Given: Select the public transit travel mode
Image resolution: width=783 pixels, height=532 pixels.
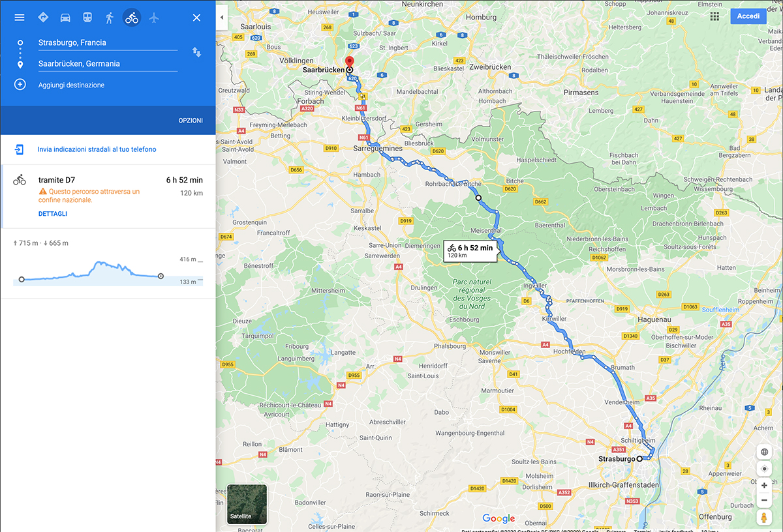Looking at the screenshot, I should [x=87, y=18].
